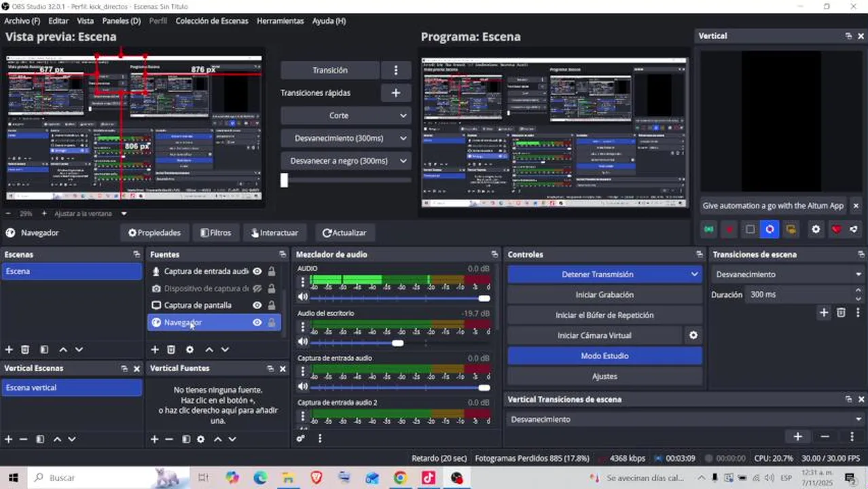The width and height of the screenshot is (868, 489).
Task: Toggle lock on Captura de pantalla source
Action: pyautogui.click(x=272, y=305)
